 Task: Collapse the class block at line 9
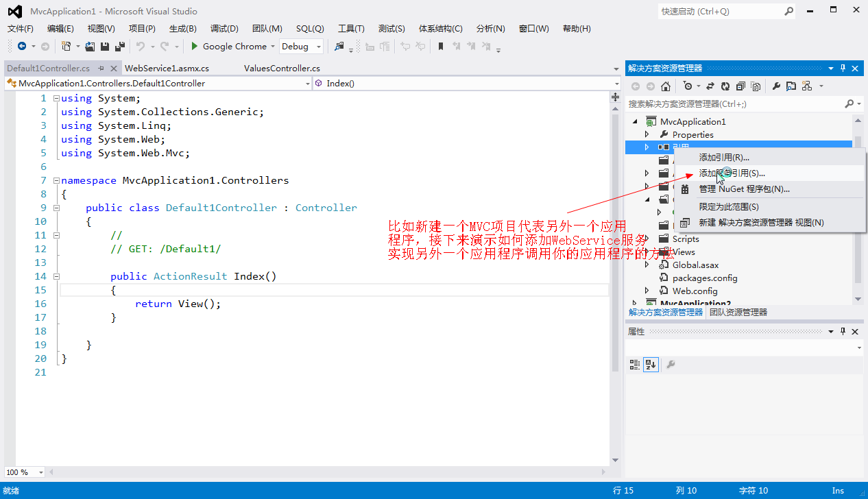[56, 208]
